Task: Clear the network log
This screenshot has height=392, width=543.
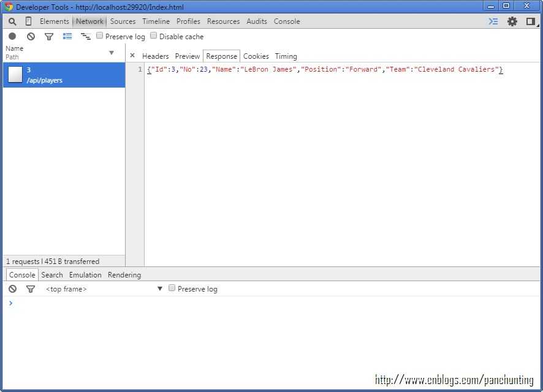Action: click(31, 36)
